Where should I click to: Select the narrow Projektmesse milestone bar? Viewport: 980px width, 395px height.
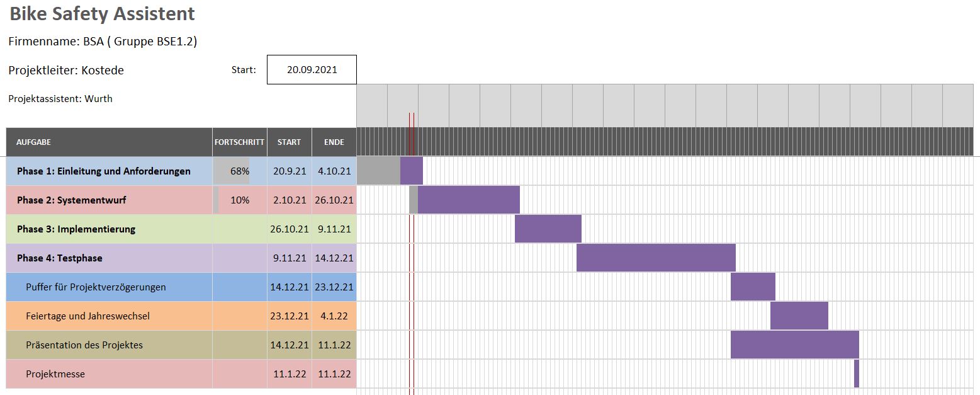pyautogui.click(x=857, y=374)
